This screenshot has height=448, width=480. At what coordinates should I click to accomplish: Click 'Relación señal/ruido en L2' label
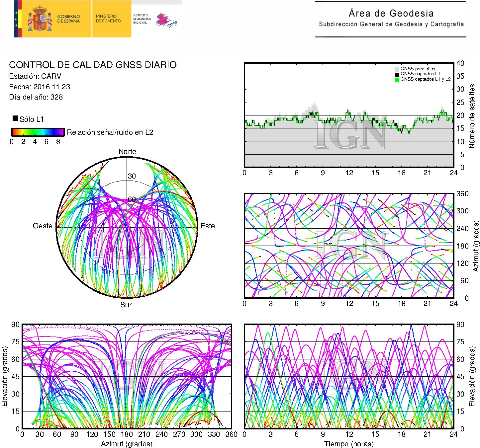click(110, 132)
